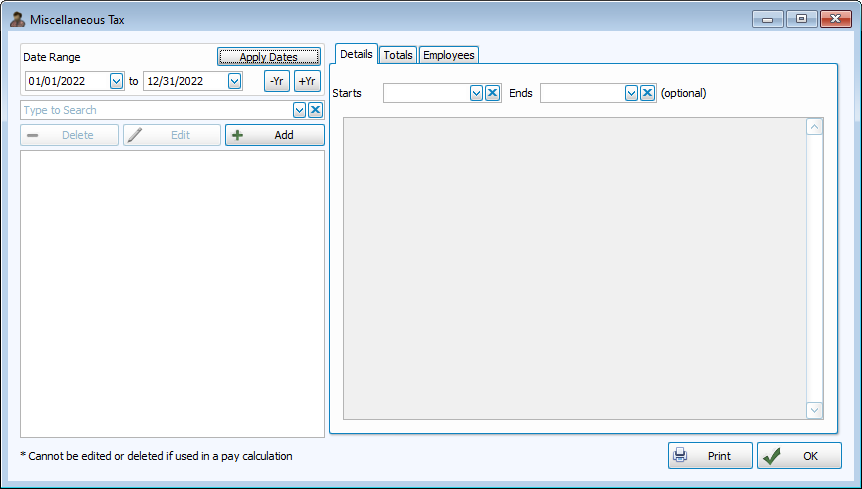Open the start date 01/01/2022 dropdown
862x489 pixels.
pos(117,81)
